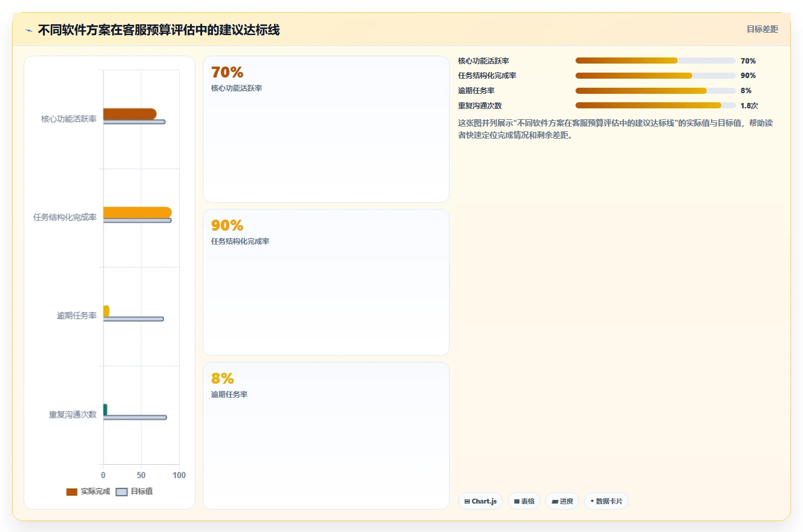This screenshot has width=803, height=532.
Task: Toggle the 目标值 legend entry
Action: [134, 491]
